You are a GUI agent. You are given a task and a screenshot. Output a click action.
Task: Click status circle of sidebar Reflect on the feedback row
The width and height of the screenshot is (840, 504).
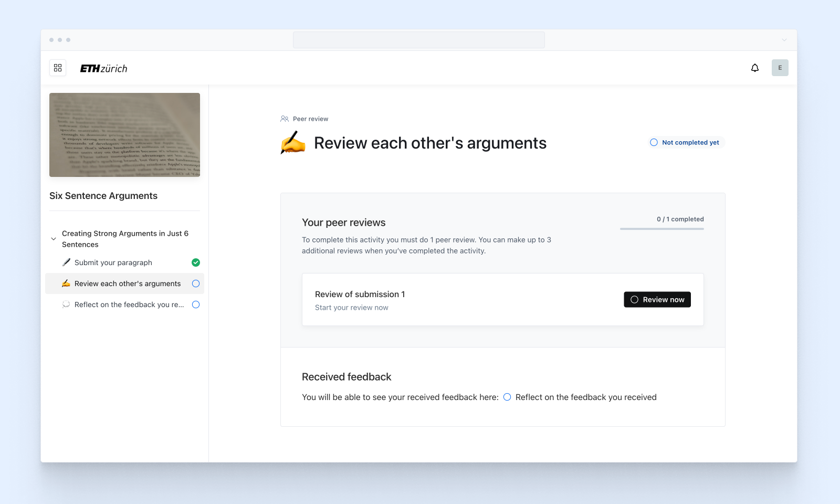pyautogui.click(x=196, y=304)
